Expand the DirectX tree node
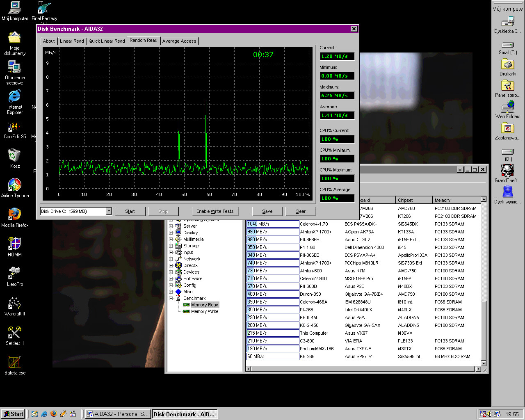The width and height of the screenshot is (525, 420). [171, 265]
